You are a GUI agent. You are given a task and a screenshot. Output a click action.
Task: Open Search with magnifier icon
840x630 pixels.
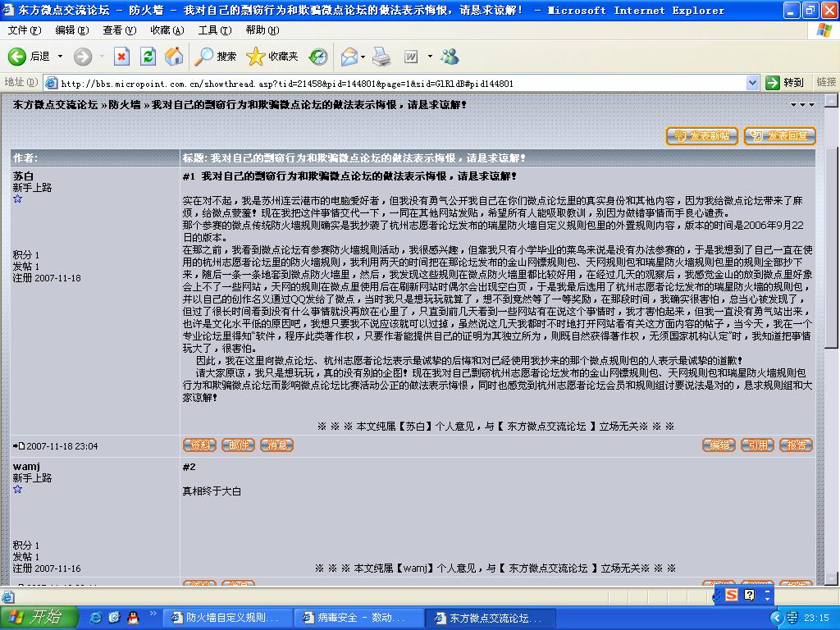point(203,57)
